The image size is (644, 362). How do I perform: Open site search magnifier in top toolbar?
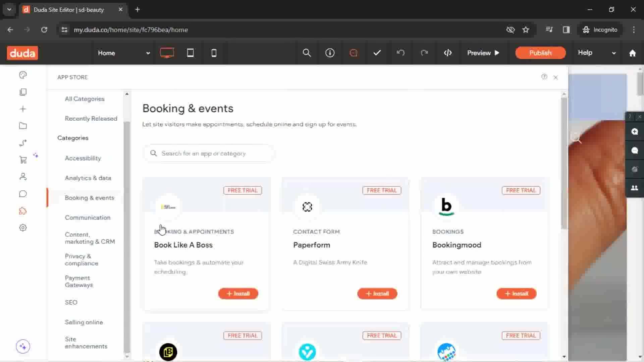(x=307, y=53)
